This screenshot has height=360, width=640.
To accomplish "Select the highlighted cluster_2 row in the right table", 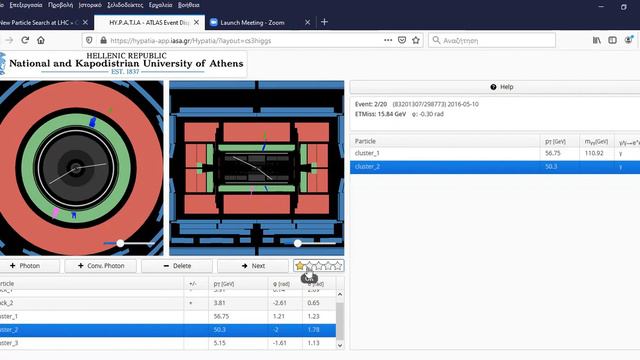I will 495,167.
